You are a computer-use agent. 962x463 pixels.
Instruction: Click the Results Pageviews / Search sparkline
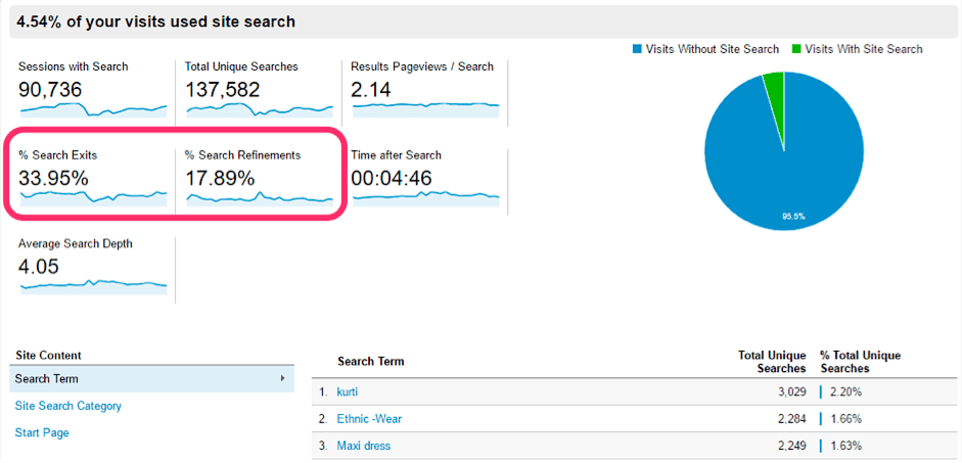point(425,106)
